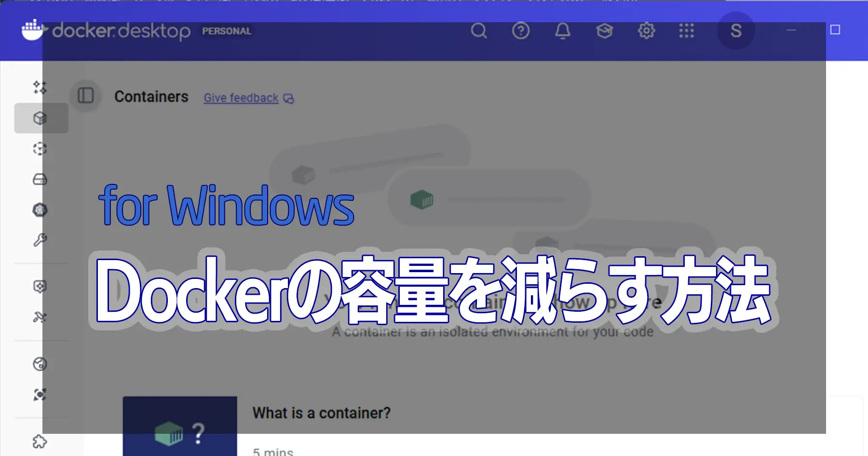Open the grid apps menu in the header
This screenshot has width=868, height=456.
687,31
